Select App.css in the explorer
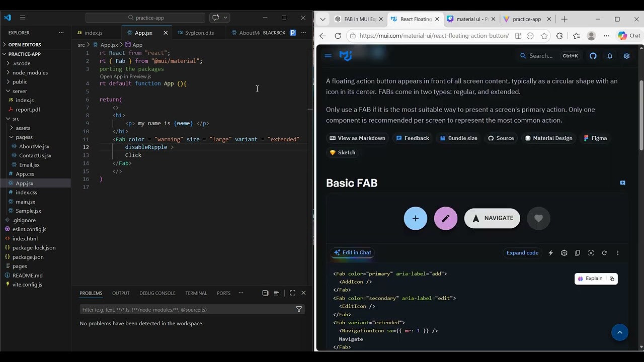The height and width of the screenshot is (362, 644). coord(25,174)
